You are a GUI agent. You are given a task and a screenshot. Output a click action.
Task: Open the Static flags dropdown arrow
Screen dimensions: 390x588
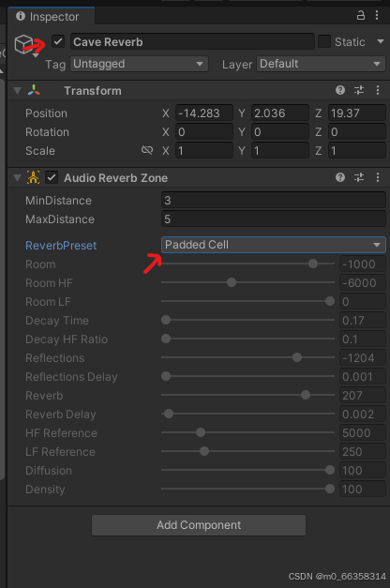coord(381,41)
